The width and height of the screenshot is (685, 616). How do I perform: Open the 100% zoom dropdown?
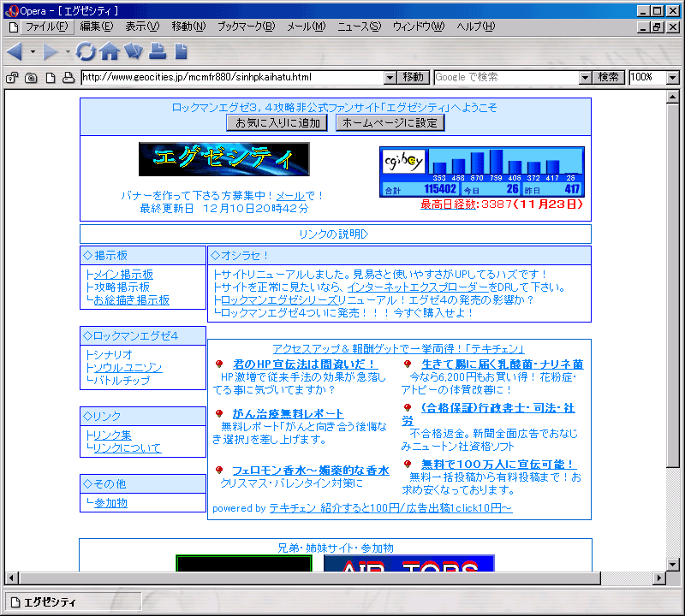tap(673, 78)
